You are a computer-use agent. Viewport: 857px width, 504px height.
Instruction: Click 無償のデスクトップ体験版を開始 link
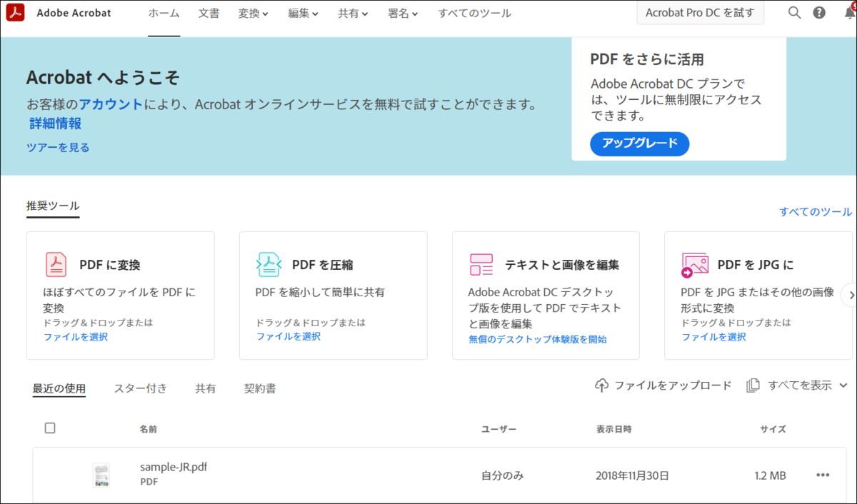(x=538, y=340)
